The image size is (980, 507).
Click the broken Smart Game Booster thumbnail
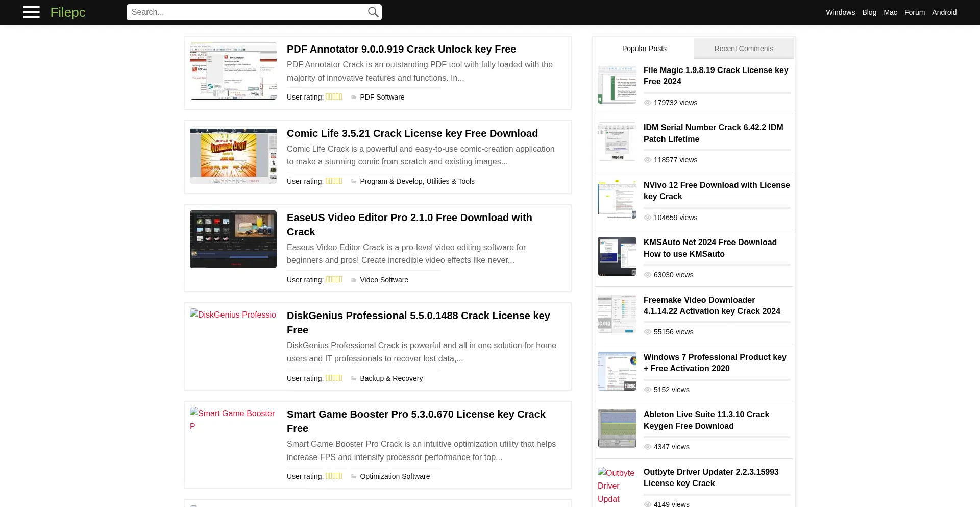pyautogui.click(x=233, y=420)
